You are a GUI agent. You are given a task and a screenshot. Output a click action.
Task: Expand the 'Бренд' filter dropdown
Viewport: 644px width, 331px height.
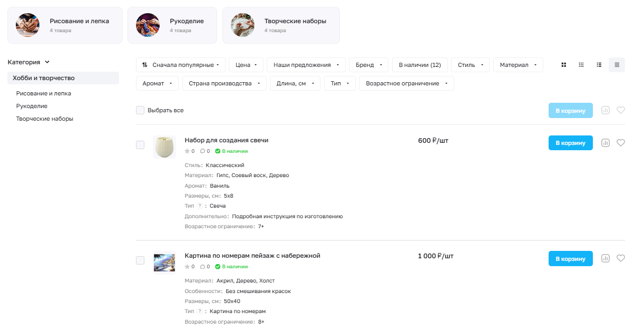[x=368, y=65]
